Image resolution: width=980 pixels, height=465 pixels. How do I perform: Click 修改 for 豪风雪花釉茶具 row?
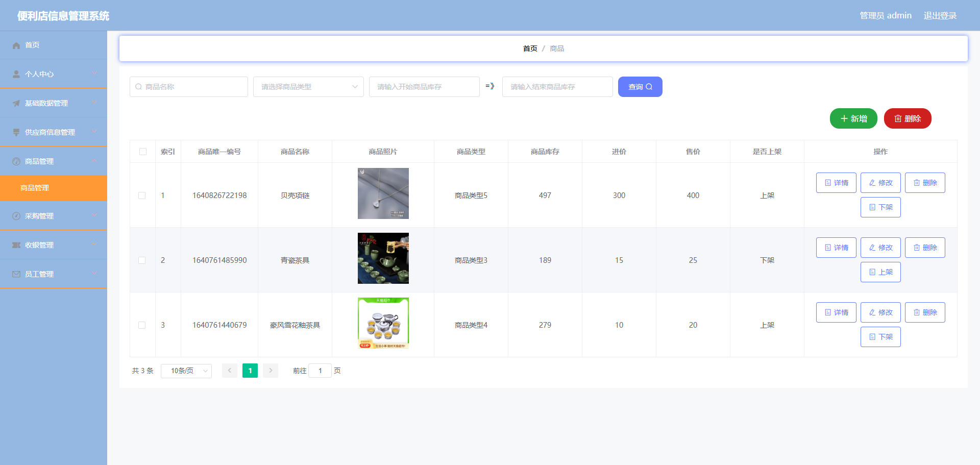[x=880, y=312]
